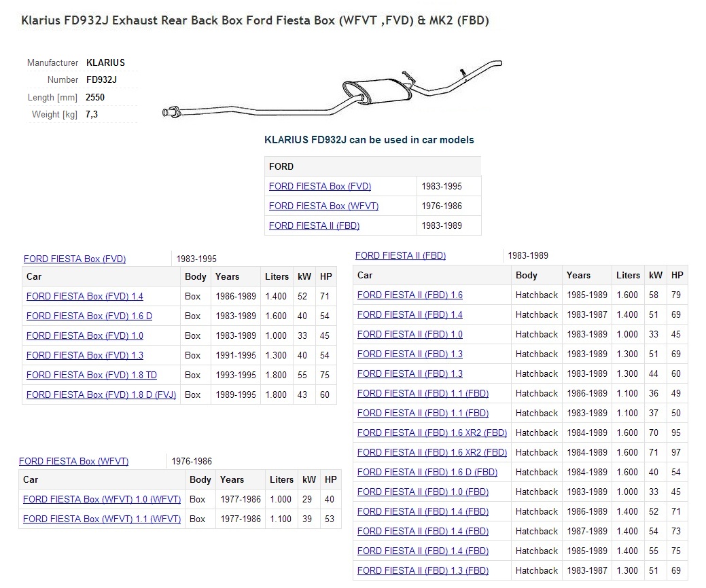Click the Liters column header in FVD table
The image size is (706, 588).
277,276
